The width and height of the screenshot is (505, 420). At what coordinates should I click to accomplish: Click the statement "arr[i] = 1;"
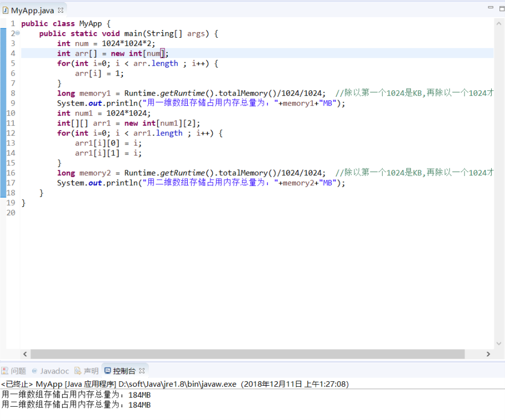point(99,74)
